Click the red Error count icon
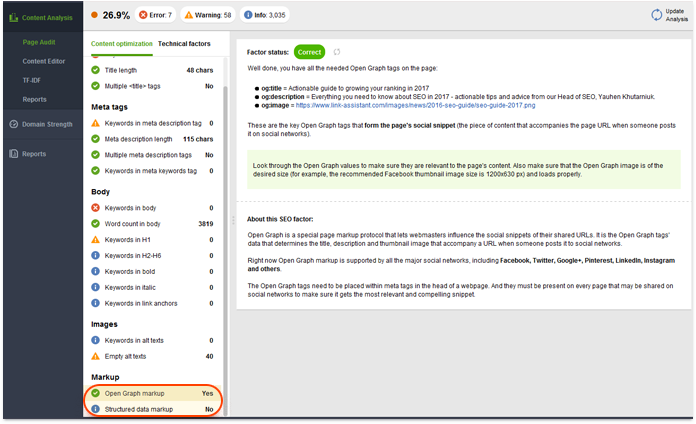 (x=143, y=15)
